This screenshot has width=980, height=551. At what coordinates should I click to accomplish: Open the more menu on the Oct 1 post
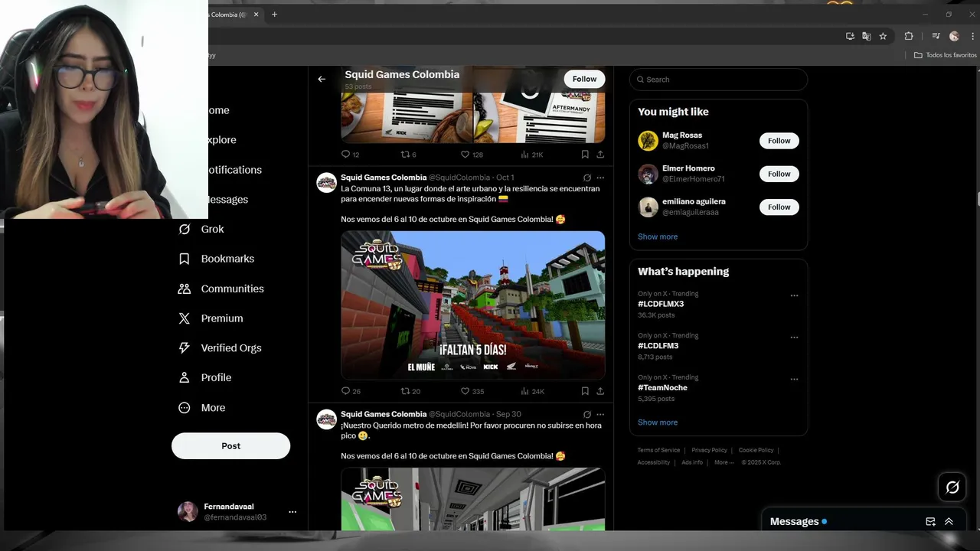[x=600, y=178]
